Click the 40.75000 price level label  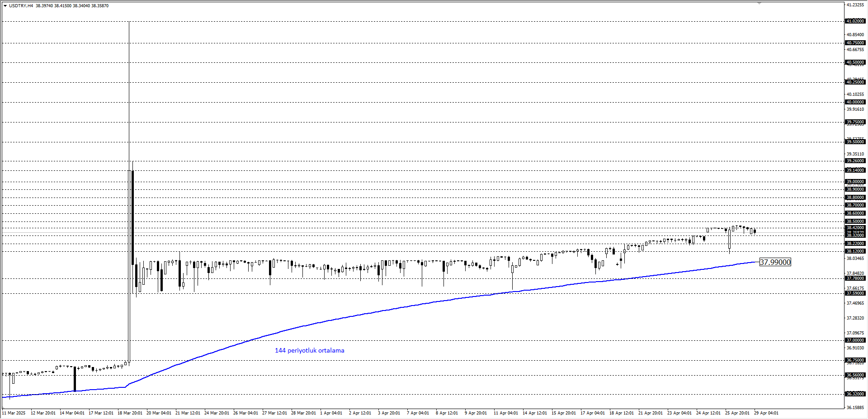(855, 43)
